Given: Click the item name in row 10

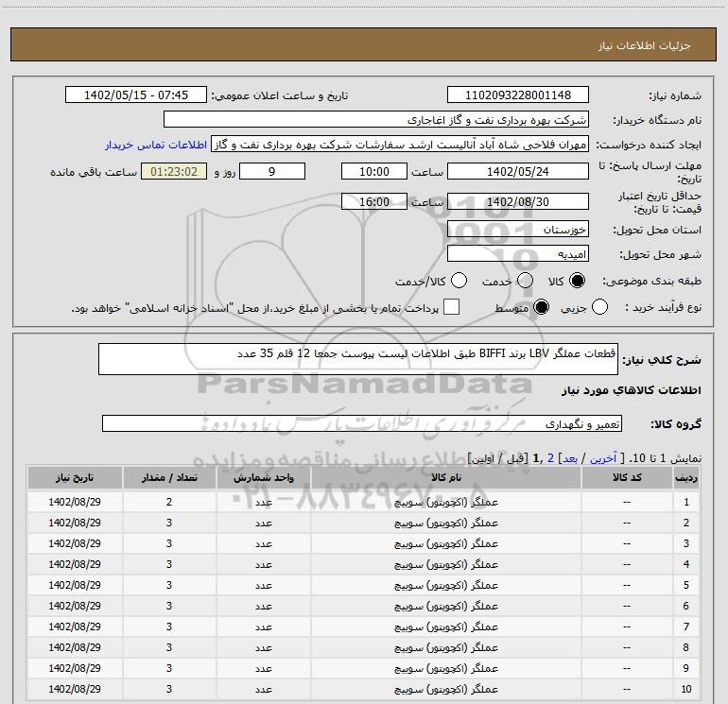Looking at the screenshot, I should tap(445, 689).
